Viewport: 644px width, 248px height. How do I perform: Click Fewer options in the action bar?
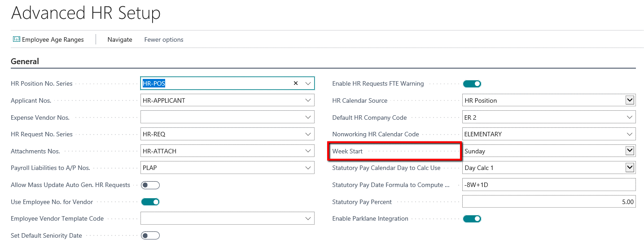pos(164,39)
